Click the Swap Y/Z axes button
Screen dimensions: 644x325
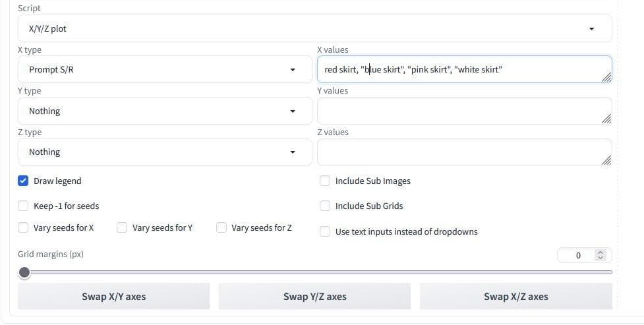point(314,297)
